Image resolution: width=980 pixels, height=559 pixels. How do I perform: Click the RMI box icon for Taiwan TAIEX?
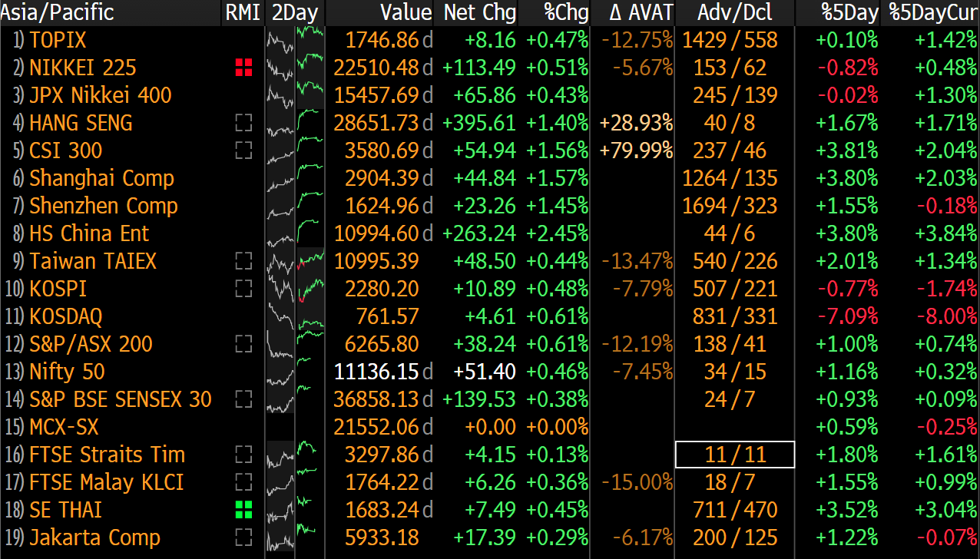(x=243, y=261)
